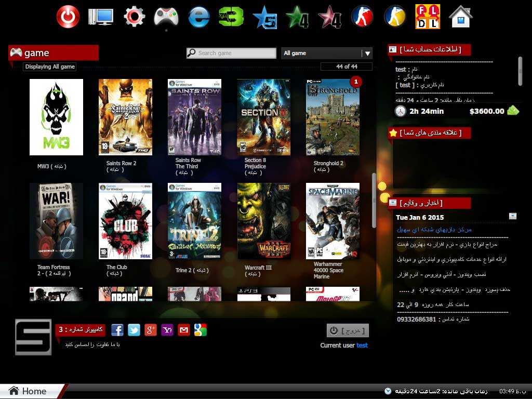Launch Internet Explorer from the top bar
Viewport: 532px width, 399px height.
pyautogui.click(x=198, y=17)
